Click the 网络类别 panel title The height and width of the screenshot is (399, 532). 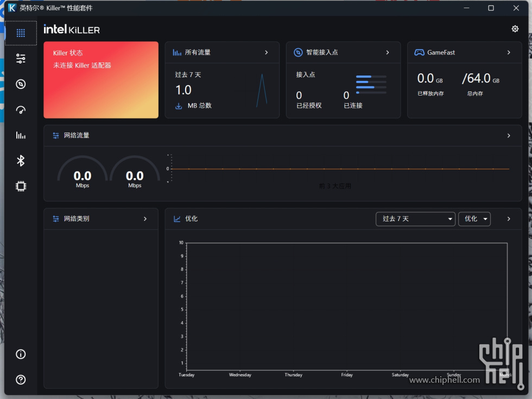point(77,218)
